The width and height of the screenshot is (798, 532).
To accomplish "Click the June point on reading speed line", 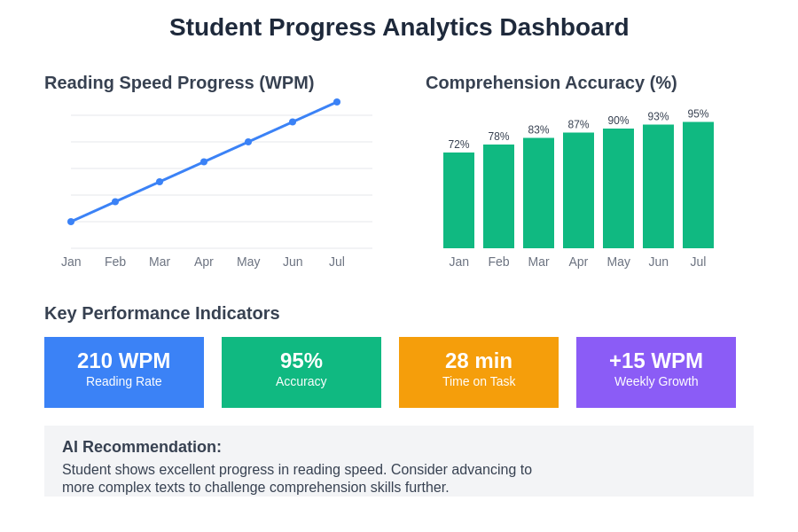I will click(x=293, y=122).
